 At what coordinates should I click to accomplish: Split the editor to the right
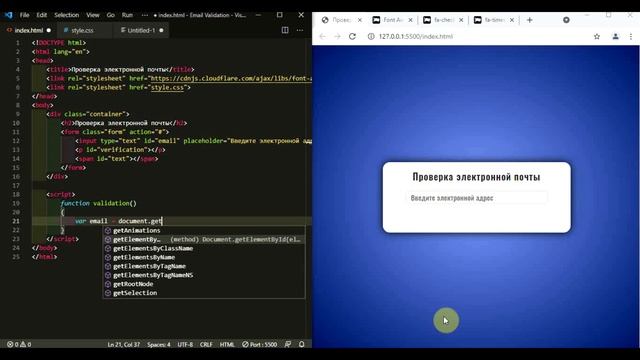(285, 30)
